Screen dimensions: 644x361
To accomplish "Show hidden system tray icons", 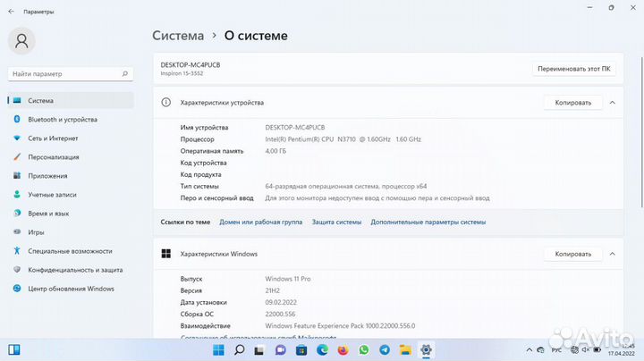I will [x=530, y=350].
